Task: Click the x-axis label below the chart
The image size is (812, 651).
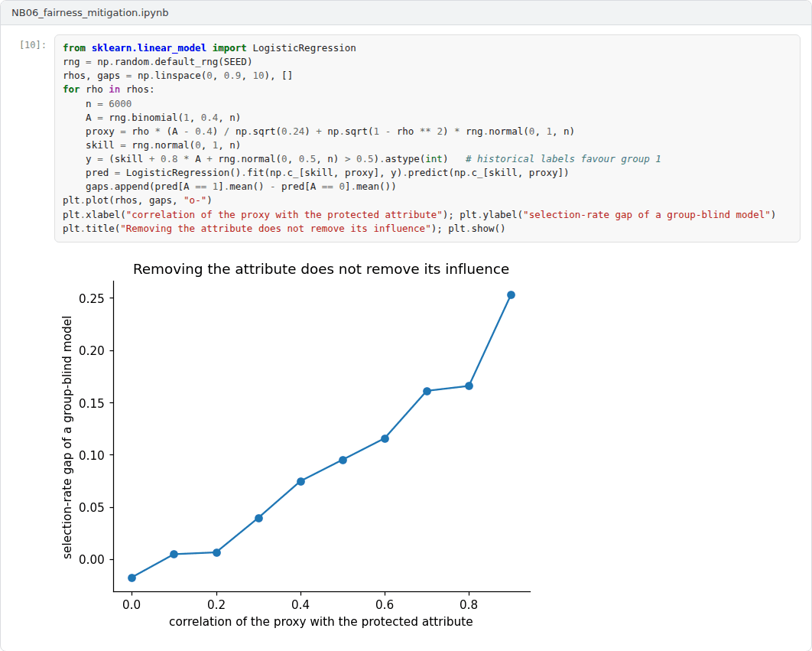Action: [321, 621]
